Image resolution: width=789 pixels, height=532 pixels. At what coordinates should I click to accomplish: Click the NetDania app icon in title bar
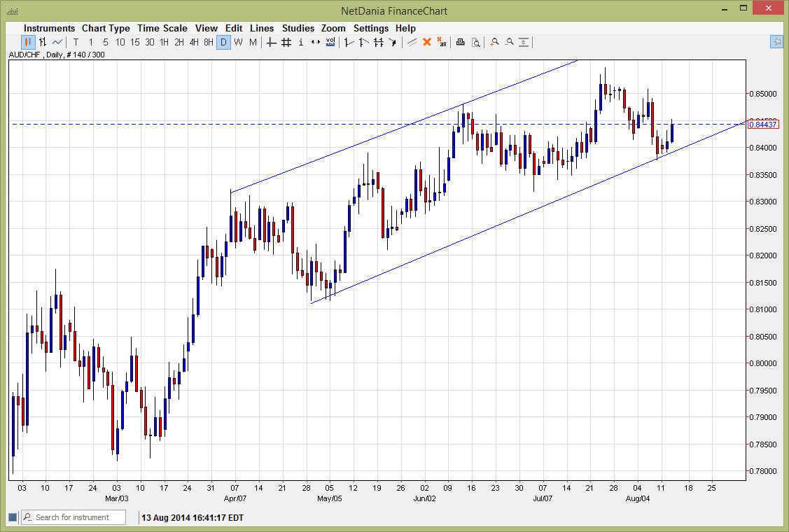13,11
